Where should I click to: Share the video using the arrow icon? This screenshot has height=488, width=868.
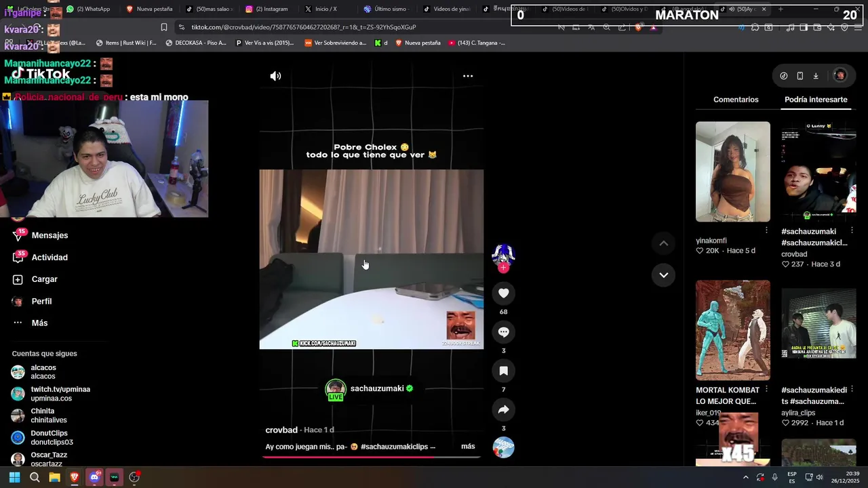pyautogui.click(x=503, y=409)
